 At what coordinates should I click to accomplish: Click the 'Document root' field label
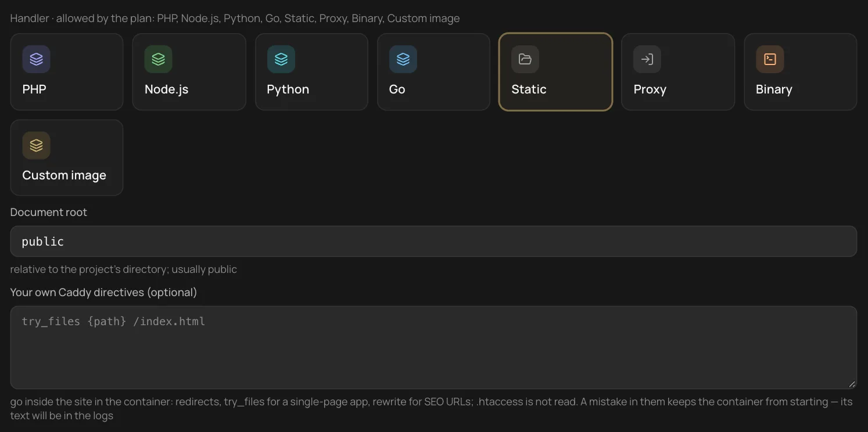pos(49,213)
